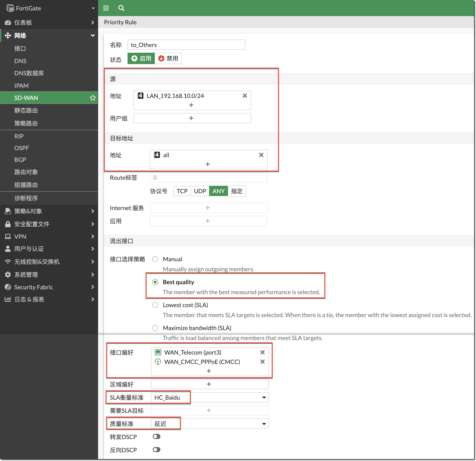
Task: Select the Manual interface selection strategy
Action: point(155,259)
